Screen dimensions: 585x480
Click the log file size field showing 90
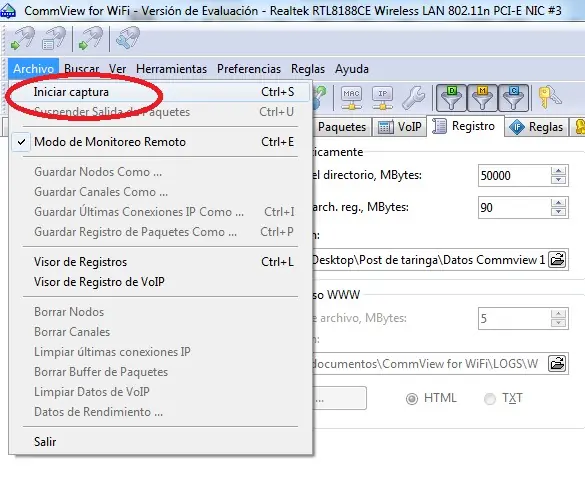(x=514, y=207)
